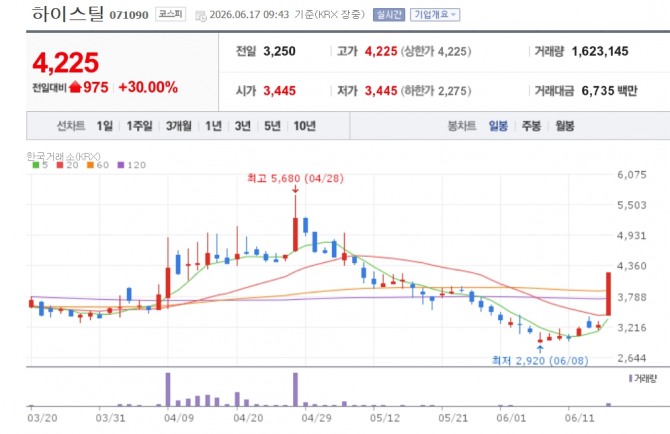The width and height of the screenshot is (670, 434).
Task: Click the latest large red candlestick
Action: click(608, 294)
